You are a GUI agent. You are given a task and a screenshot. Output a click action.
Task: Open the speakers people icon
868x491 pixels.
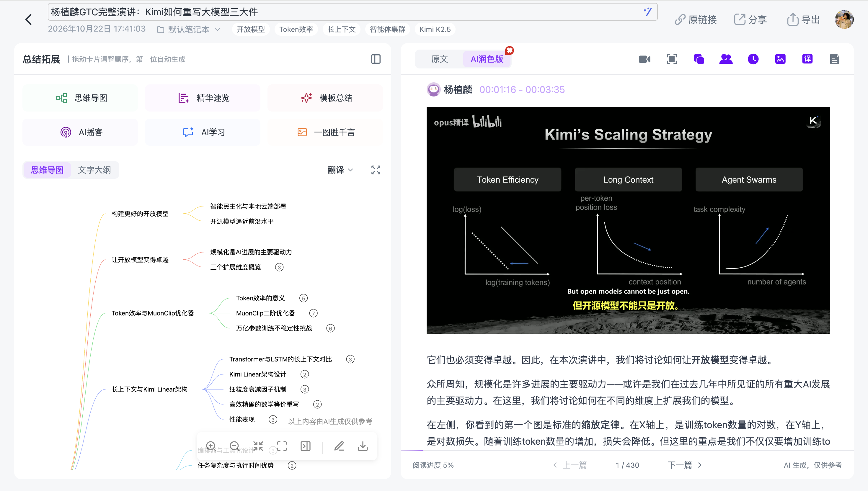click(726, 59)
